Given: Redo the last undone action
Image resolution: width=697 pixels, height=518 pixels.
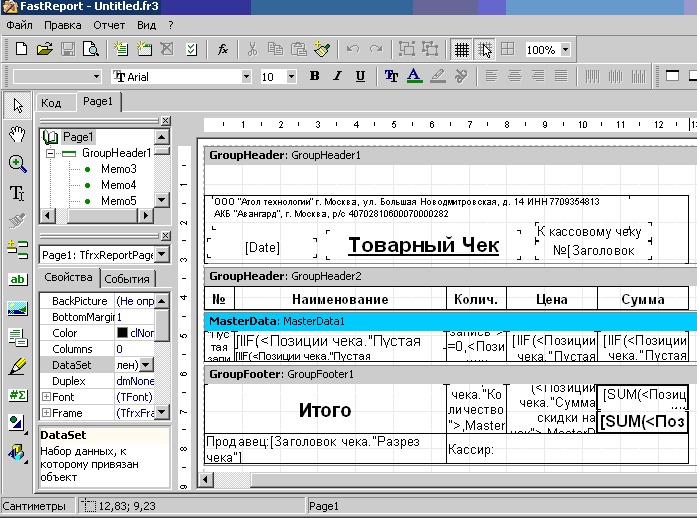Looking at the screenshot, I should (x=376, y=49).
